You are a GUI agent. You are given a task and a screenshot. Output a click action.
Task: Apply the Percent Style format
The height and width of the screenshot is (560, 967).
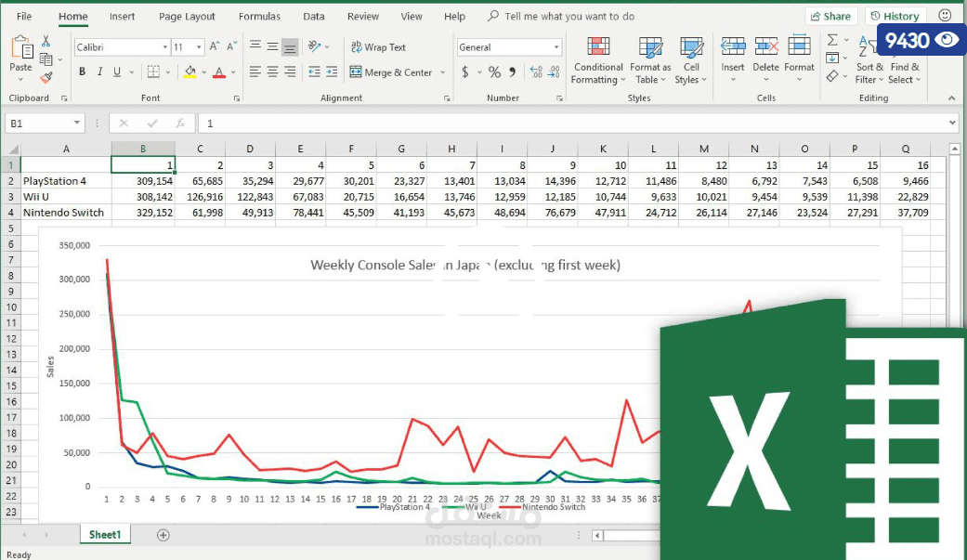coord(494,72)
